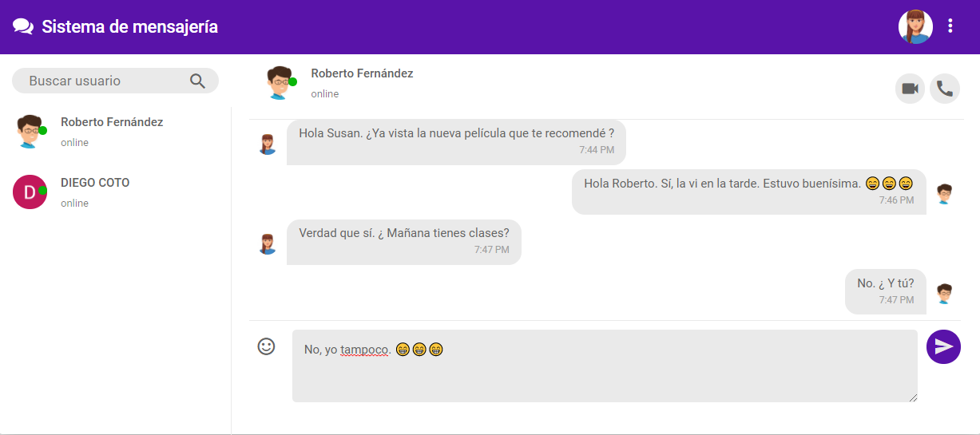
Task: Click Roberto's avatar in the contact list
Action: (30, 131)
